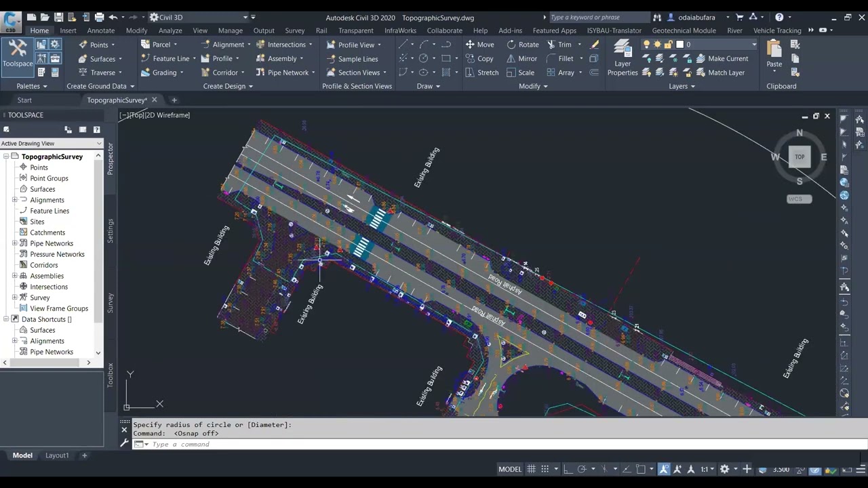Open the Annotate ribbon tab

(100, 30)
